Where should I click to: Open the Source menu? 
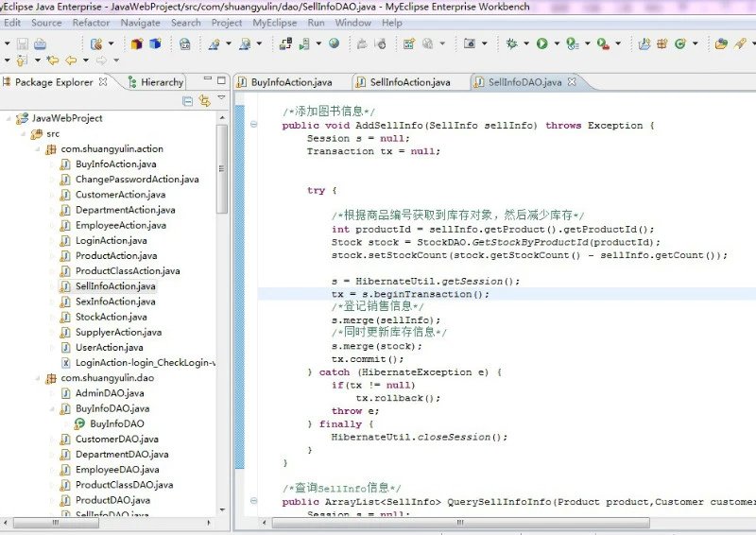[x=46, y=23]
